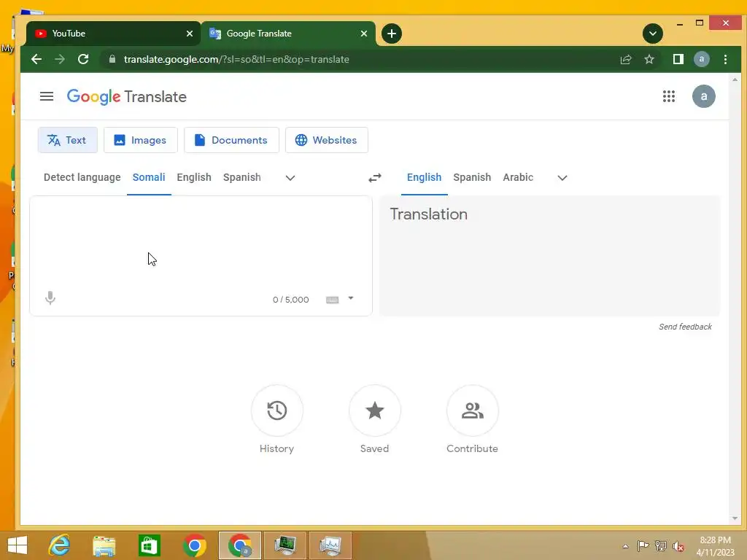The height and width of the screenshot is (560, 747).
Task: Open the first Chrome icon in the taskbar
Action: (x=194, y=545)
